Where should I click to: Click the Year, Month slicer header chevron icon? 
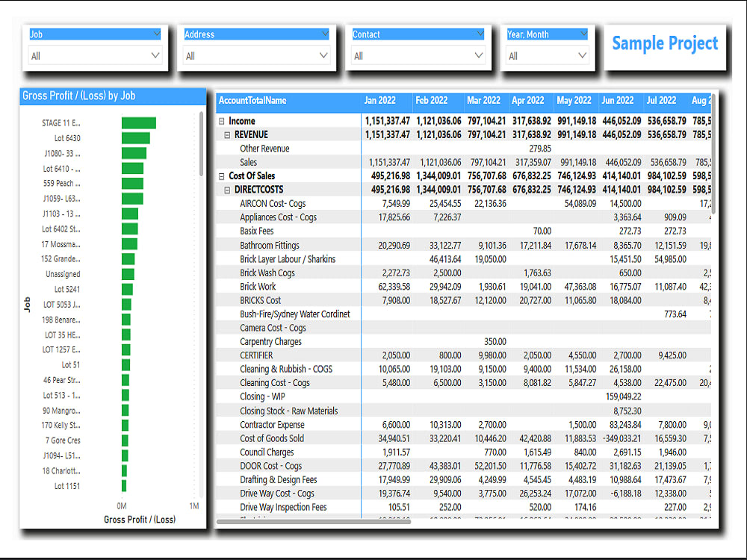[x=583, y=34]
